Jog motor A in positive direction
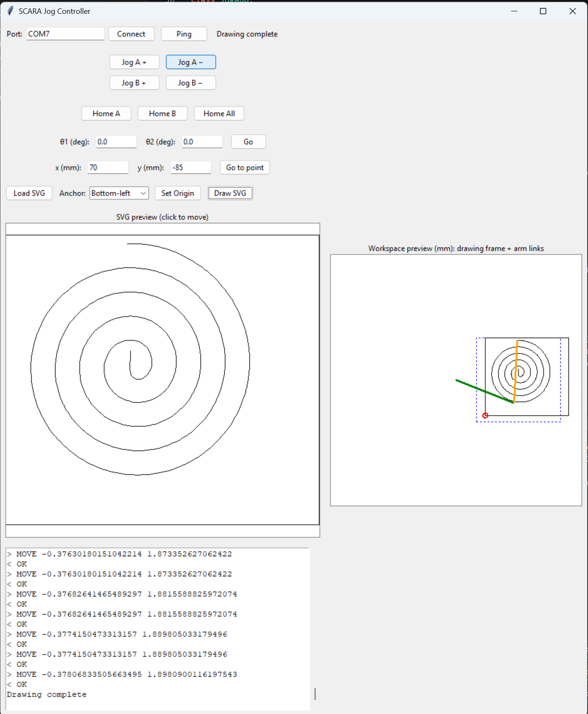 coord(134,62)
